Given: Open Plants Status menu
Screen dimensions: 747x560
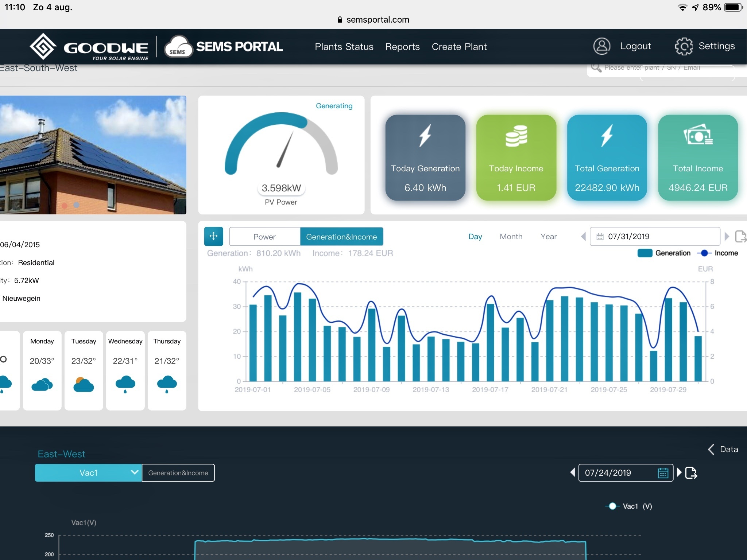Looking at the screenshot, I should pyautogui.click(x=344, y=47).
